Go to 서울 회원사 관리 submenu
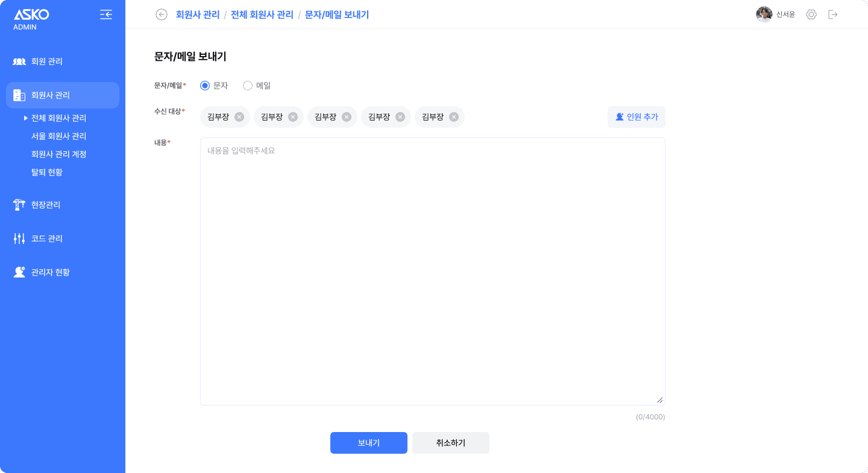 [x=59, y=136]
